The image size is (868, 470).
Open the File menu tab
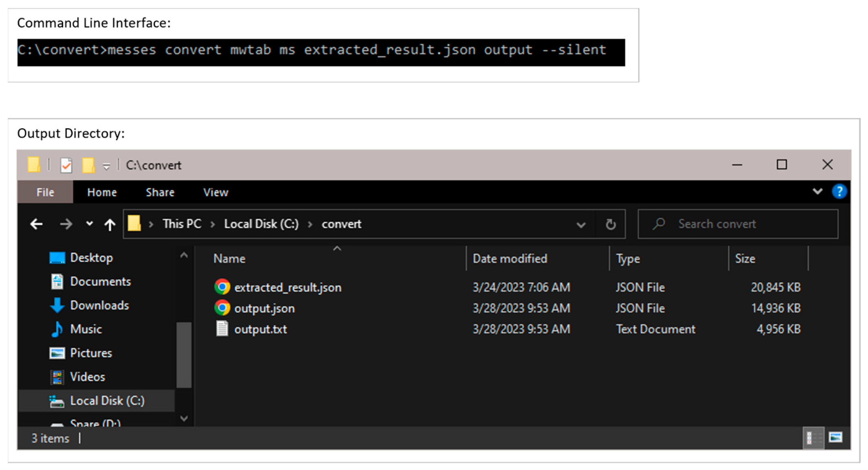(x=45, y=192)
